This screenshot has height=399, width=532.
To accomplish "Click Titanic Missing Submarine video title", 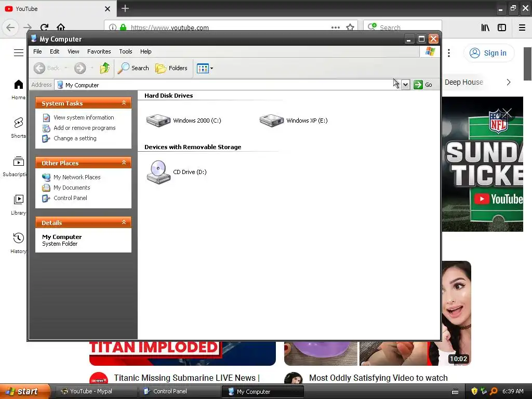I will (187, 378).
